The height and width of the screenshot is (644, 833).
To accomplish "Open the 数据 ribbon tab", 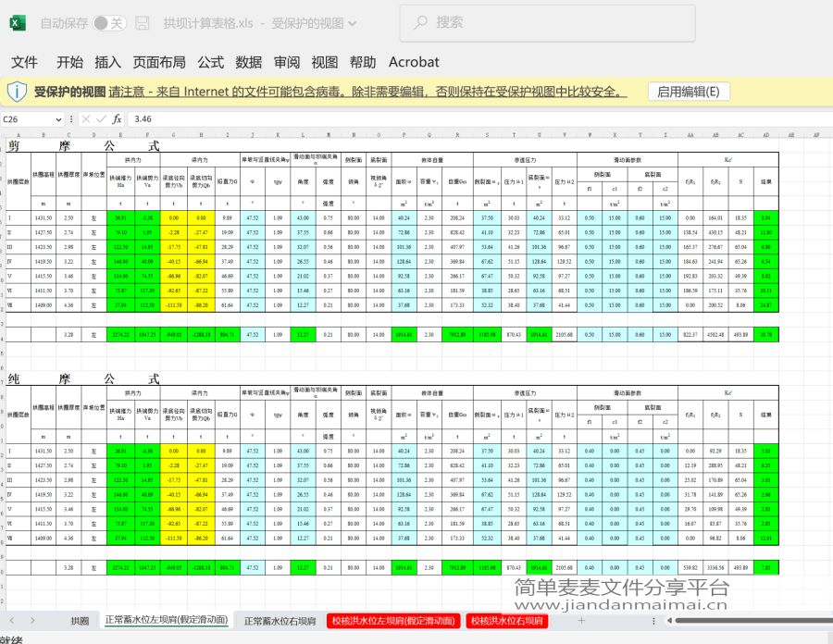I will [x=249, y=62].
